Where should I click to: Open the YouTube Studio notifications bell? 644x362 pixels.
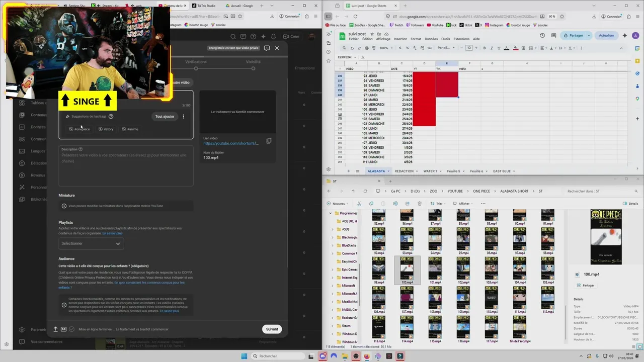(x=273, y=37)
